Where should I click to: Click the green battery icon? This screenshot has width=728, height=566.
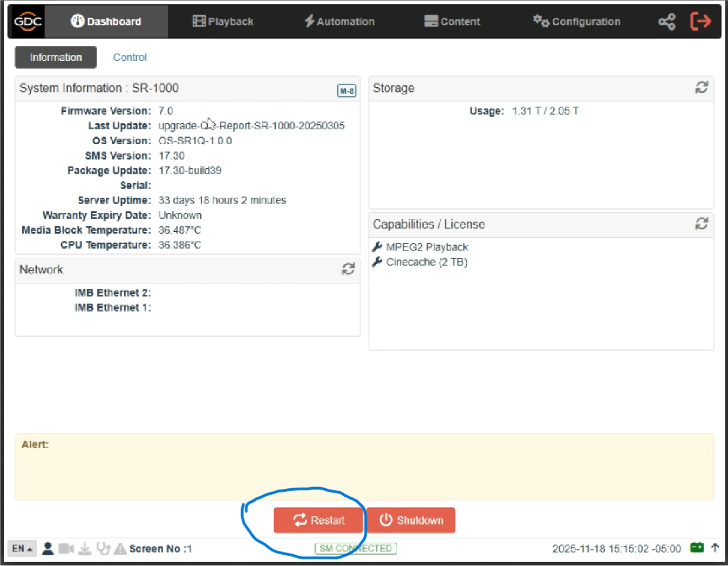coord(697,548)
